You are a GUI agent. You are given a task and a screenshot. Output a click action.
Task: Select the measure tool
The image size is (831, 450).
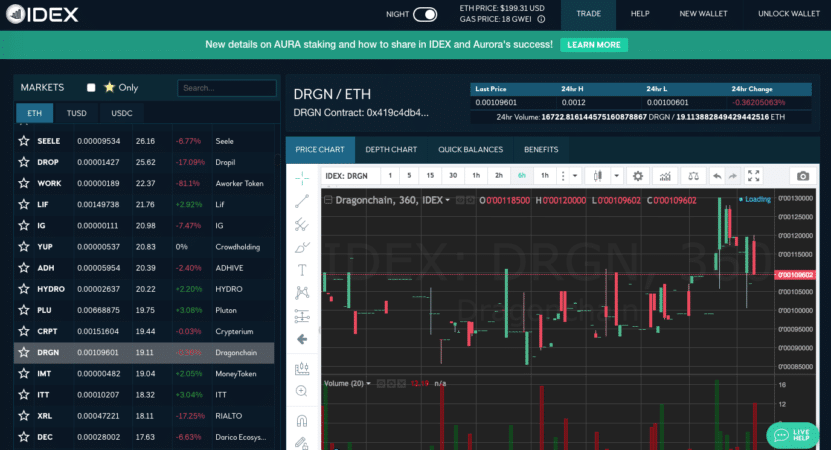click(302, 368)
